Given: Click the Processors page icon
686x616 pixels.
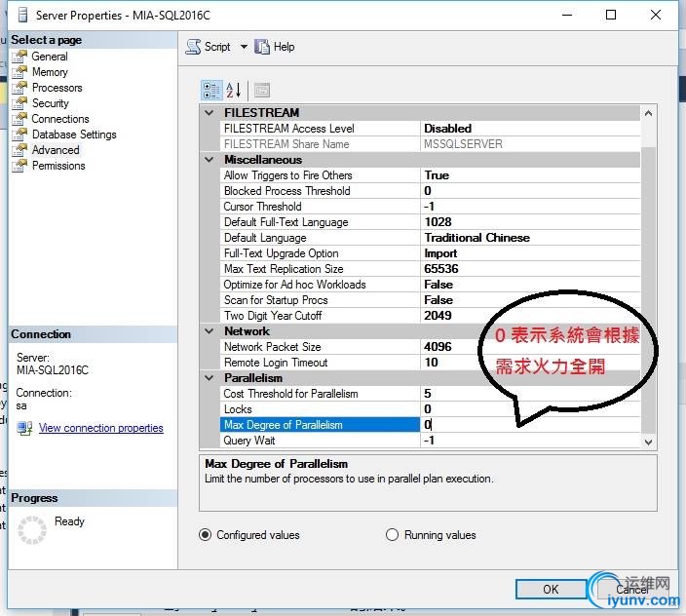Looking at the screenshot, I should coord(19,88).
